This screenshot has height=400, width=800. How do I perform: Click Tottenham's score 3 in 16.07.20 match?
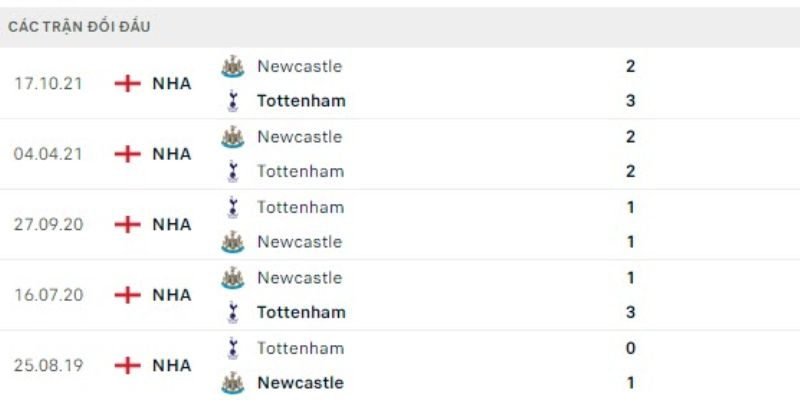pos(630,312)
